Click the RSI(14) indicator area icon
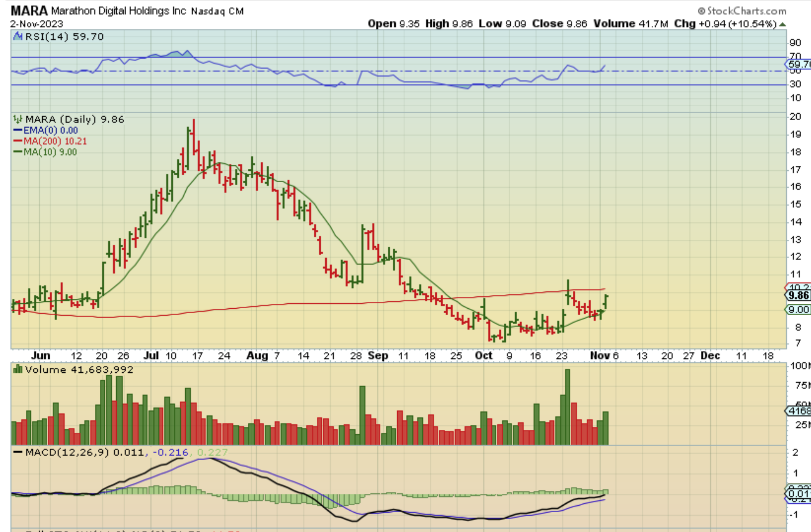Image resolution: width=811 pixels, height=532 pixels. pyautogui.click(x=18, y=37)
